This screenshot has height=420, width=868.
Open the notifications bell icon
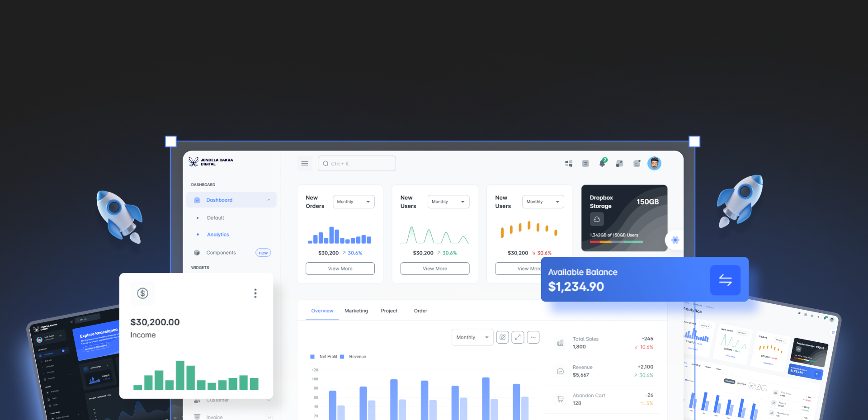[x=602, y=163]
